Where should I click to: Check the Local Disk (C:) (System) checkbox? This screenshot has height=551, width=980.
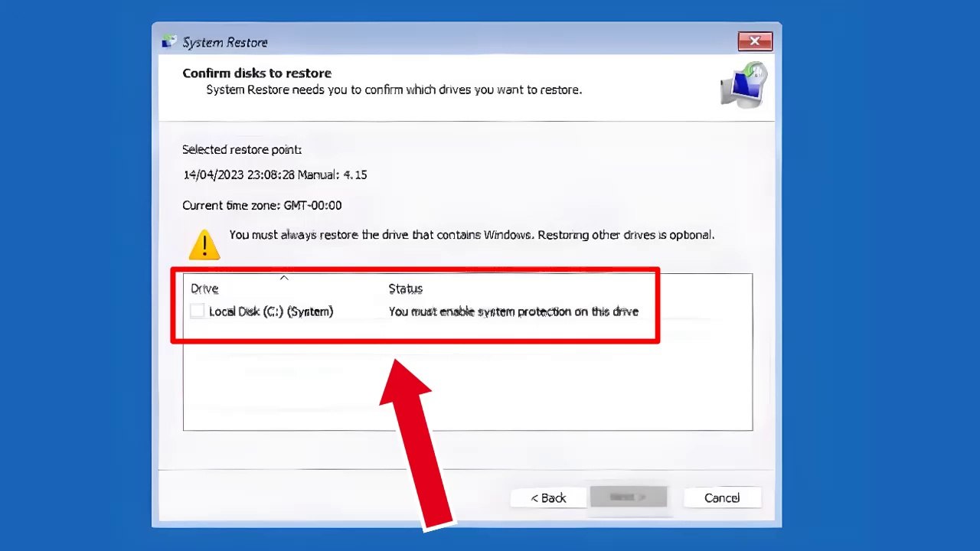[x=198, y=311]
